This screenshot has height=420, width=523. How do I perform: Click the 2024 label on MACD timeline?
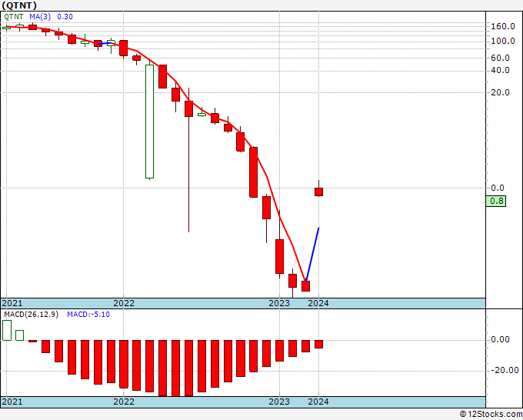[x=318, y=402]
